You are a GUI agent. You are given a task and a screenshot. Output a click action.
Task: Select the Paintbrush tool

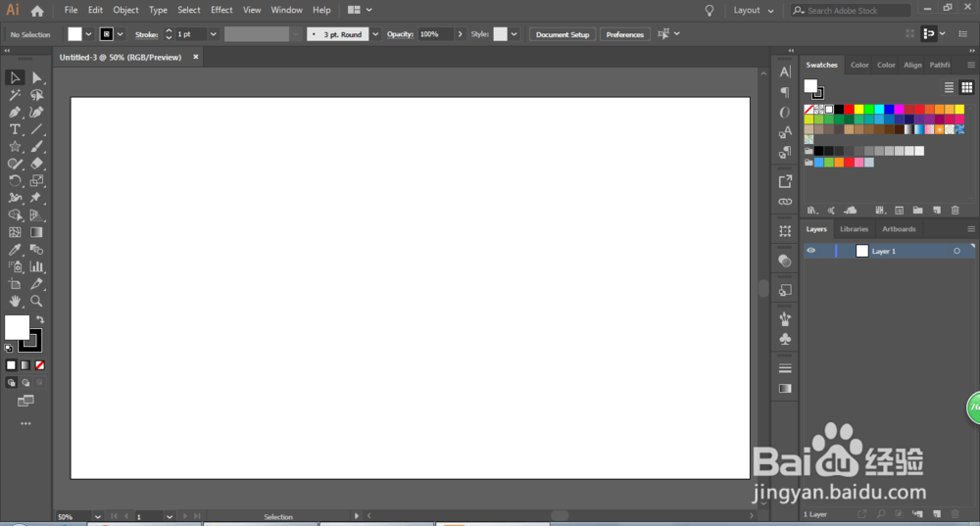(x=37, y=147)
